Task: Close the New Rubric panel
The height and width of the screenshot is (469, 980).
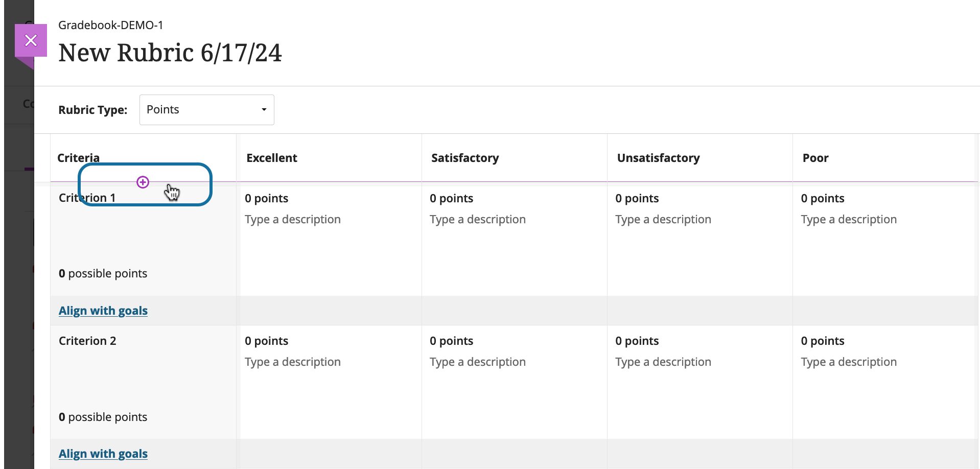Action: point(31,40)
